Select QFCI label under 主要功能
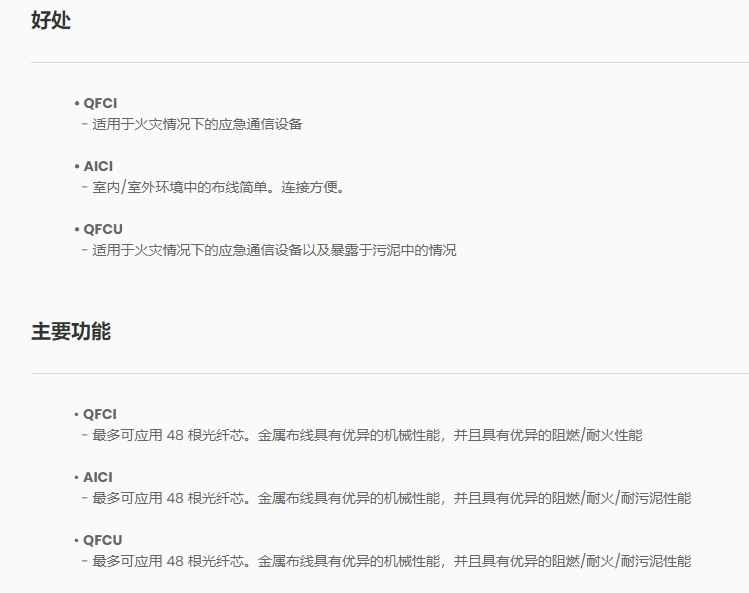Viewport: 749px width, 593px height. click(x=100, y=414)
